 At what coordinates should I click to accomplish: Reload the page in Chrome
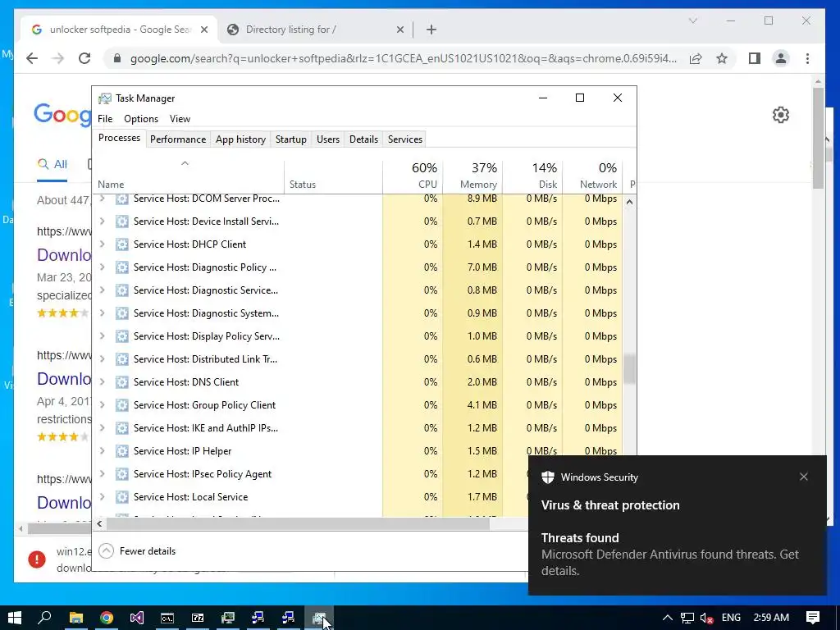84,58
